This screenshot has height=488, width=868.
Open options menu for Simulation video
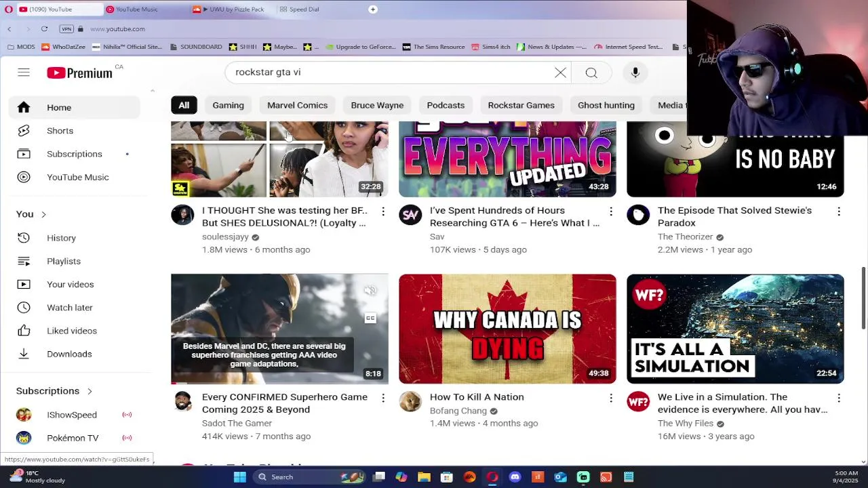(839, 398)
